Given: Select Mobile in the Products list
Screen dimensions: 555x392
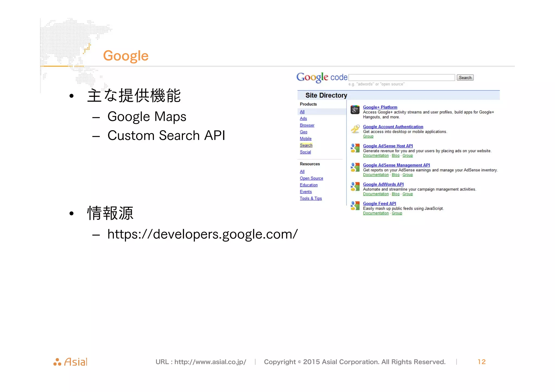Looking at the screenshot, I should (x=306, y=139).
